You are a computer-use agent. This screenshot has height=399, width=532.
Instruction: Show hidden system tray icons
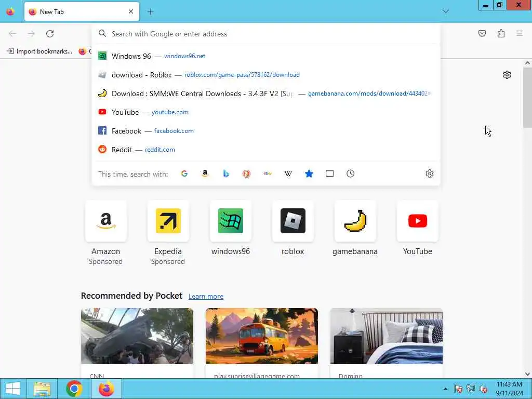[x=445, y=389]
